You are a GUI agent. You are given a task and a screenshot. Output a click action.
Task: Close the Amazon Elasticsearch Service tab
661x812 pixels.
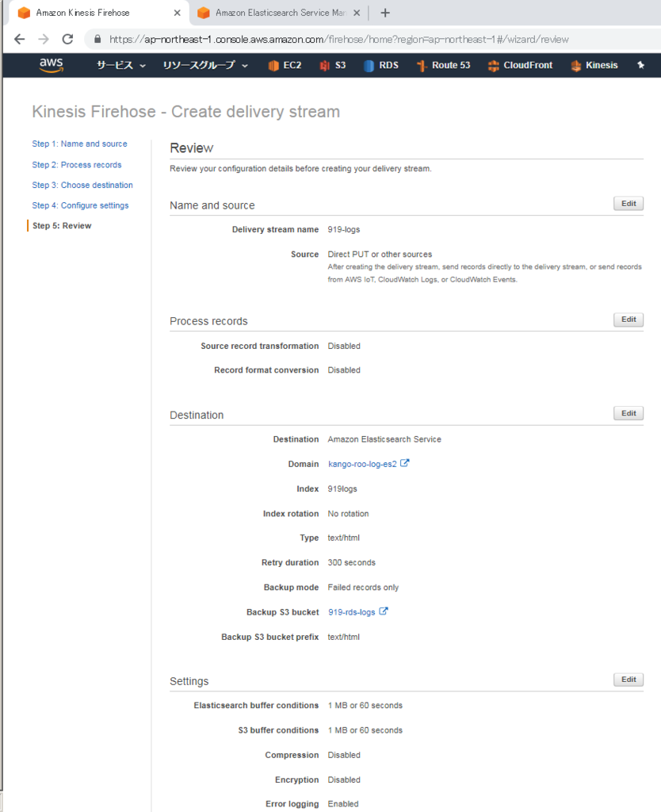pyautogui.click(x=357, y=13)
